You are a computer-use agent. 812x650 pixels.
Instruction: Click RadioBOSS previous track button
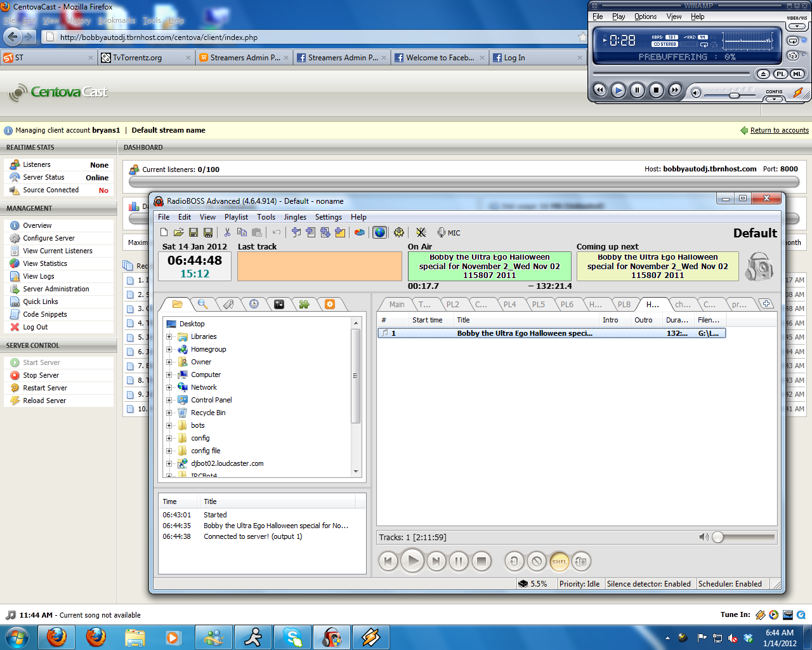click(388, 561)
